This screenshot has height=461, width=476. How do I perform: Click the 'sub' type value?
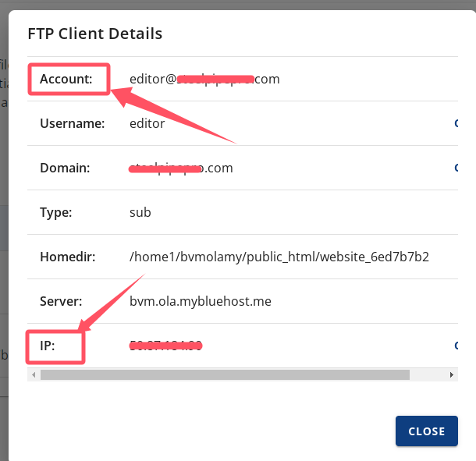point(140,212)
